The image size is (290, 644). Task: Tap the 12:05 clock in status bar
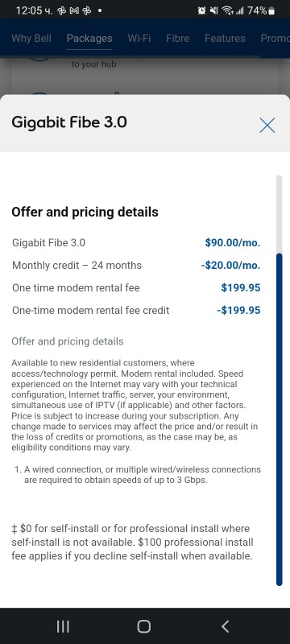(29, 11)
